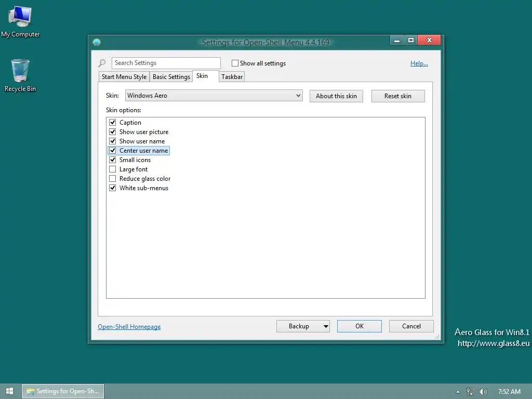Click the 7:52 AM taskbar clock
532x399 pixels.
[x=509, y=392]
